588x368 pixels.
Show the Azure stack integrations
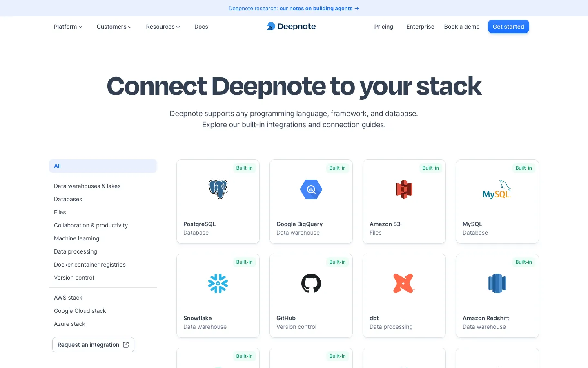70,324
